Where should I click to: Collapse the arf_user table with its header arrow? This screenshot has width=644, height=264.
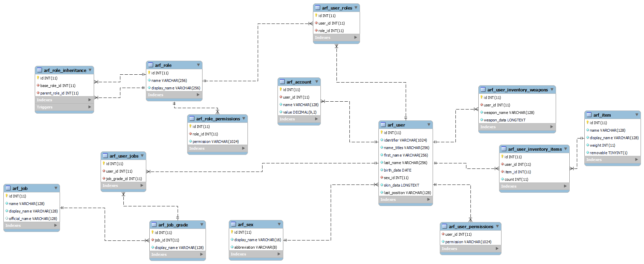pos(429,124)
